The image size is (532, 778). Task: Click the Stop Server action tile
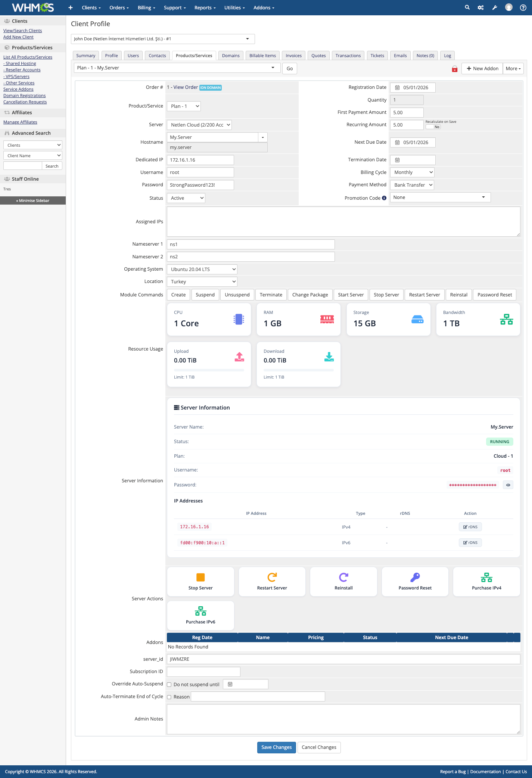pyautogui.click(x=200, y=581)
